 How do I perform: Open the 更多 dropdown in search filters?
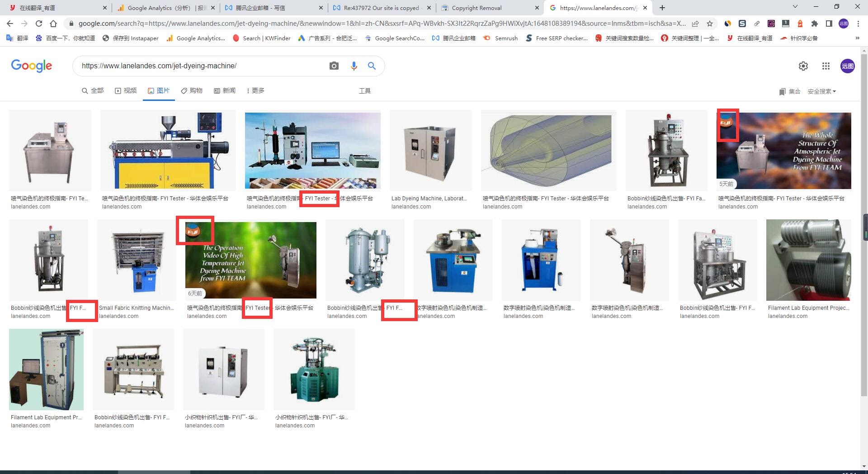(255, 90)
